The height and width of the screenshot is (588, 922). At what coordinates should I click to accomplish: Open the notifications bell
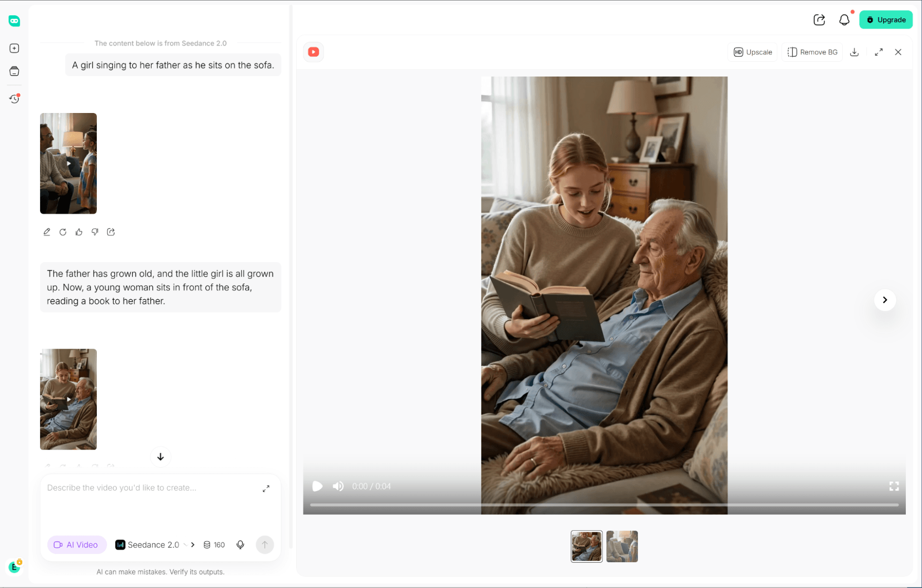[x=844, y=20]
